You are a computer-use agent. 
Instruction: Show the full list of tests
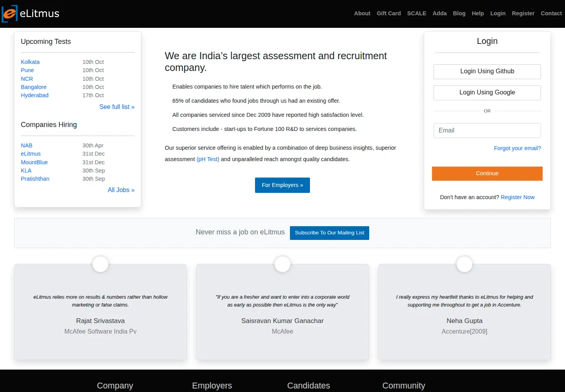click(117, 107)
